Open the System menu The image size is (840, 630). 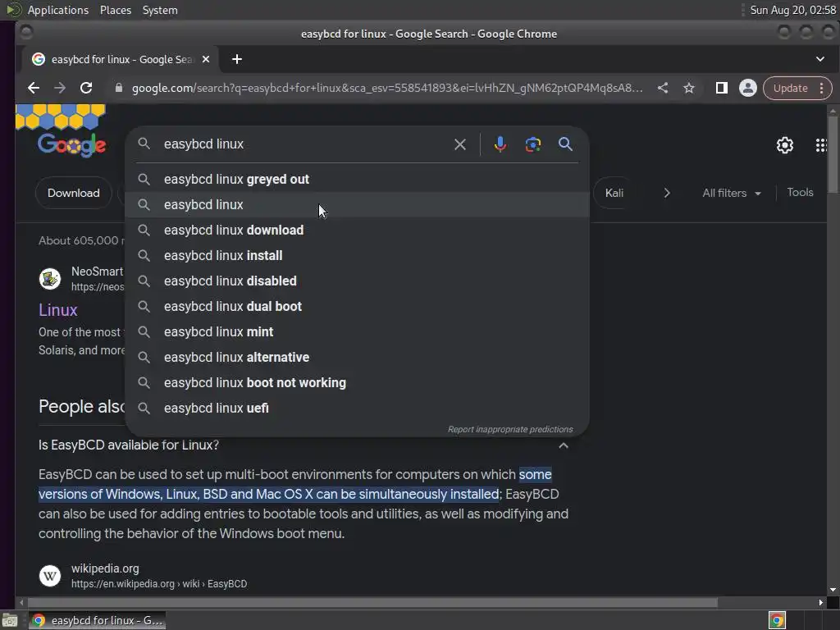click(x=160, y=10)
